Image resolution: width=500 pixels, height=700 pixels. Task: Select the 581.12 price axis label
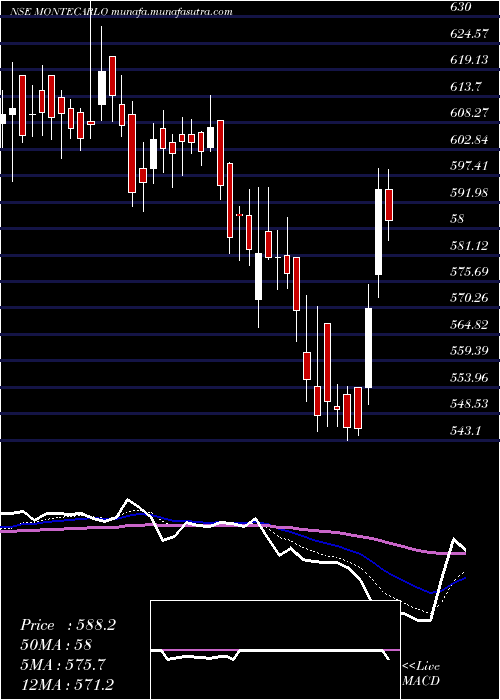[470, 246]
